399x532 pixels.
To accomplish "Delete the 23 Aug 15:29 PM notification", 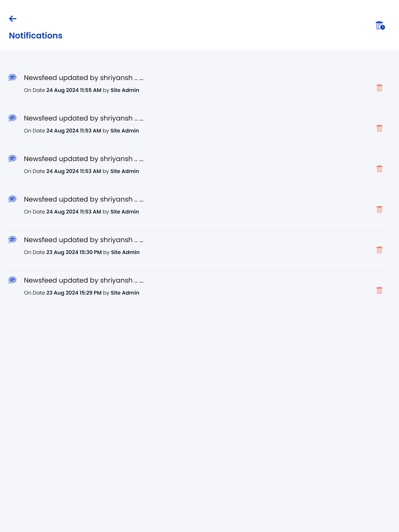I will click(x=379, y=290).
